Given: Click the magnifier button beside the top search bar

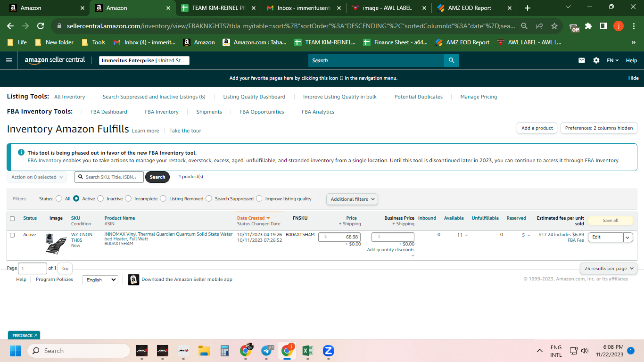Looking at the screenshot, I should (451, 60).
